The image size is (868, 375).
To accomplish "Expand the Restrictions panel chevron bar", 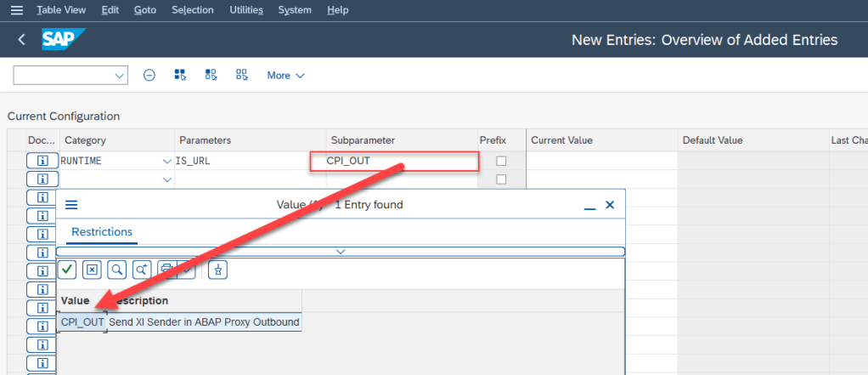I will click(x=341, y=252).
